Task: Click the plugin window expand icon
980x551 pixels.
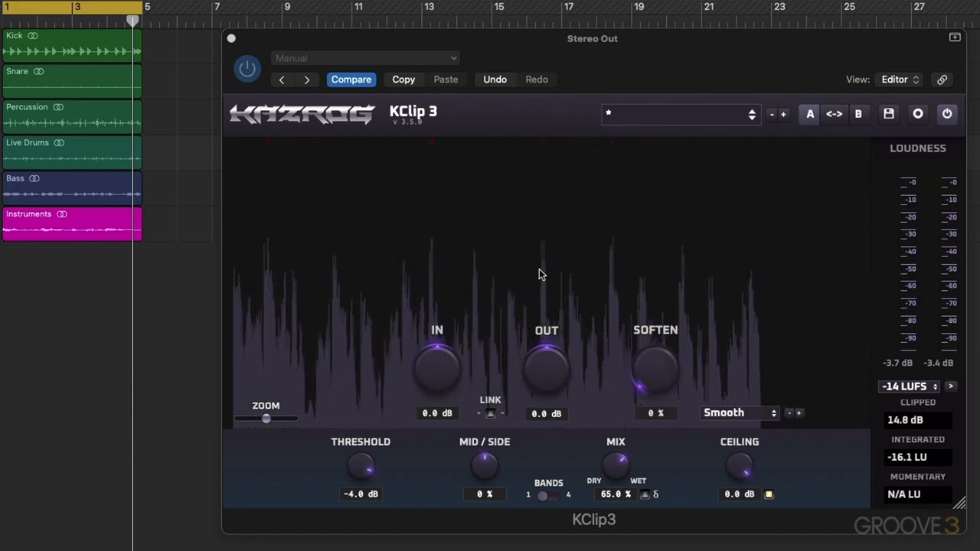Action: coord(955,37)
